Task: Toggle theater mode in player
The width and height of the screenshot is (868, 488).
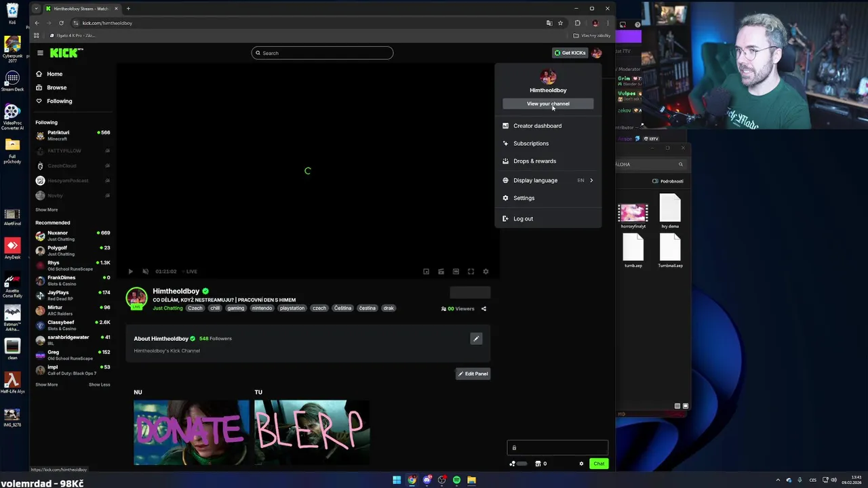Action: (456, 271)
